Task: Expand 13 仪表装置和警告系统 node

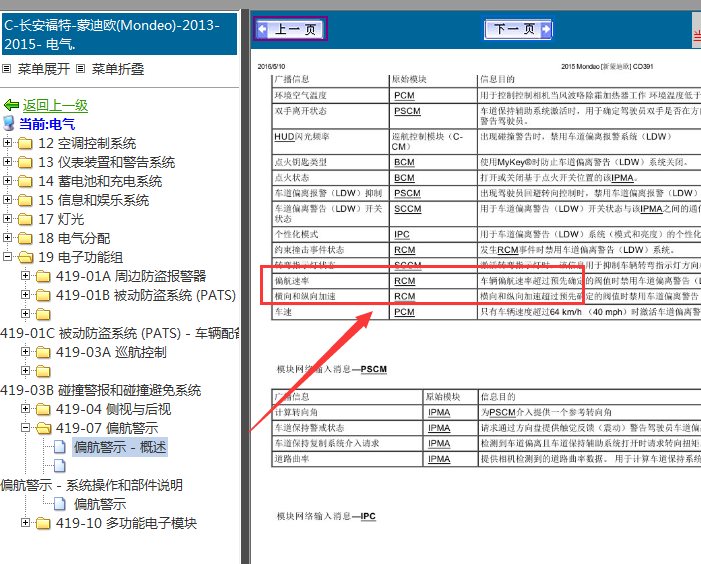Action: [7, 162]
